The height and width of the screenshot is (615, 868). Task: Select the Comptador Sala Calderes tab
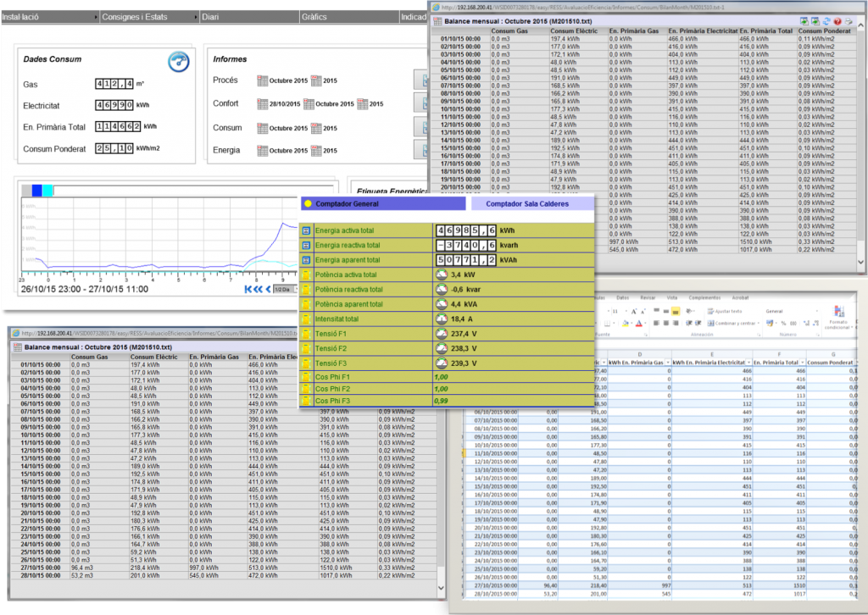click(532, 203)
